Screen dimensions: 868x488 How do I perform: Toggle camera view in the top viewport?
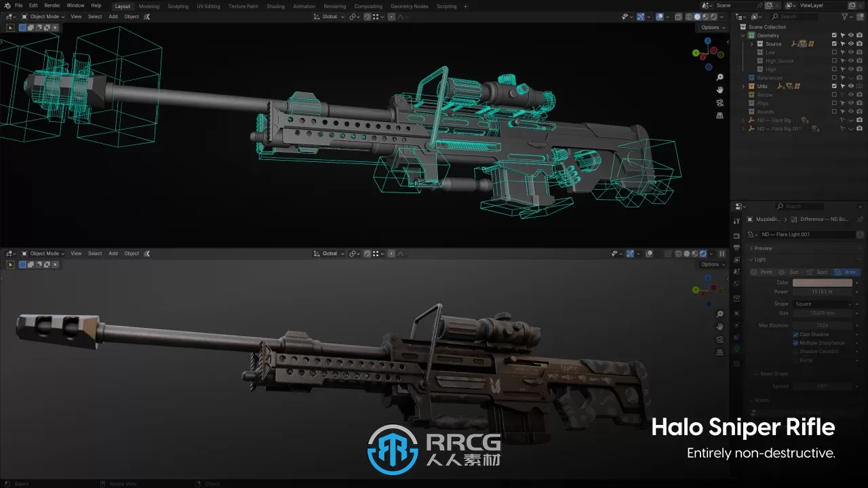[x=719, y=102]
